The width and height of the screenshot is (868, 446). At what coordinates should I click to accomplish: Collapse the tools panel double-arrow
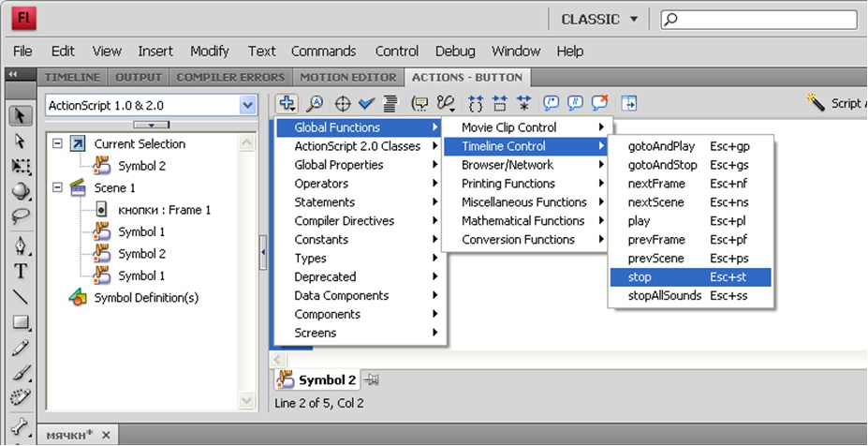click(13, 74)
